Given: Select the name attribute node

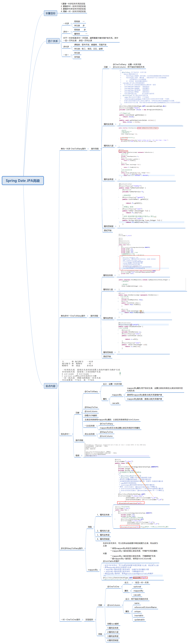Looking at the screenshot, I should (x=137, y=603).
